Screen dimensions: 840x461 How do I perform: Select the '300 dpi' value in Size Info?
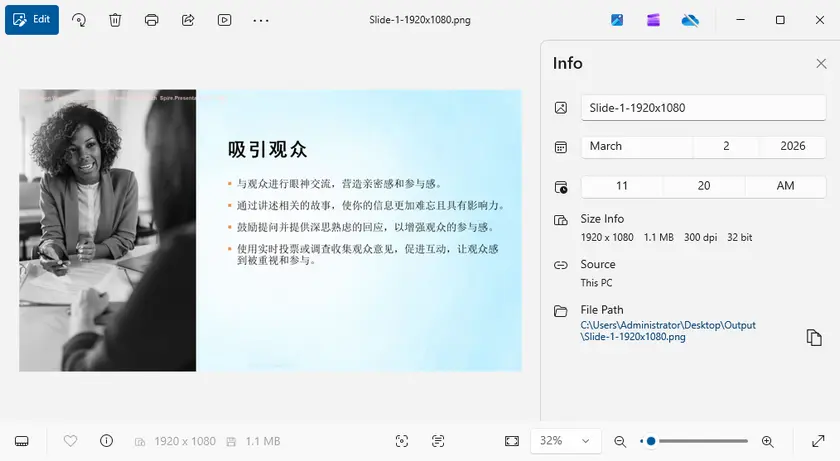(x=700, y=237)
